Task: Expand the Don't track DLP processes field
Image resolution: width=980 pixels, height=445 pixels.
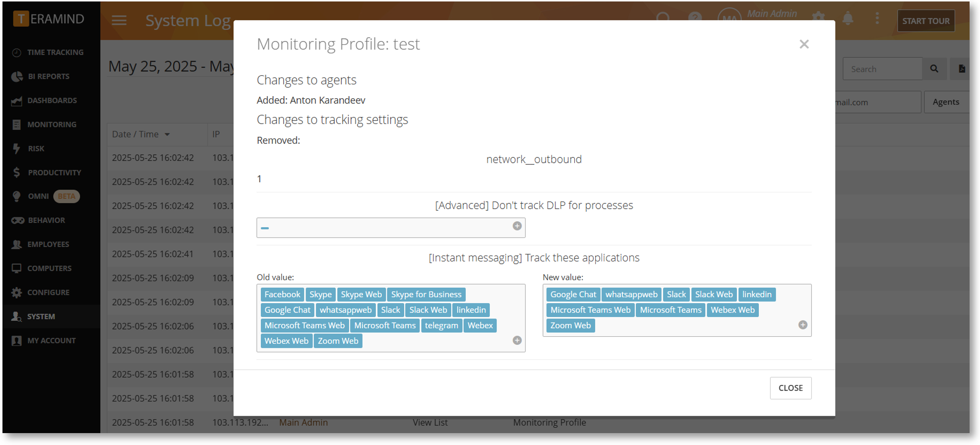Action: coord(517,226)
